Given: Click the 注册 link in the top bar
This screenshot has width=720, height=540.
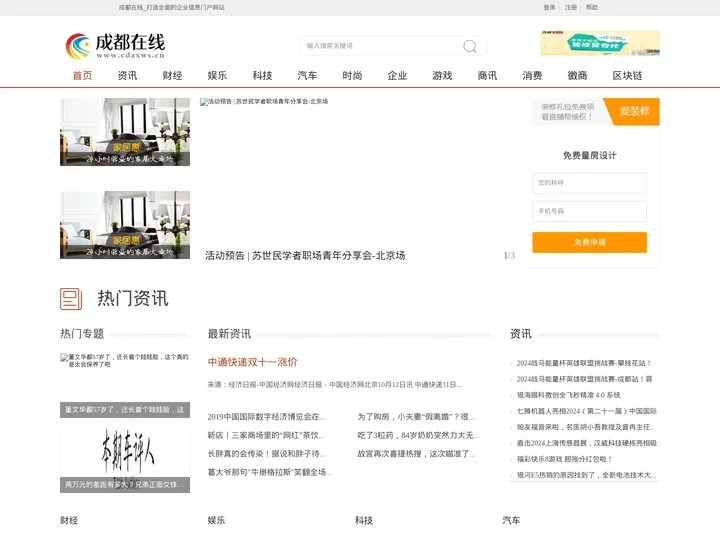Looking at the screenshot, I should click(x=571, y=7).
